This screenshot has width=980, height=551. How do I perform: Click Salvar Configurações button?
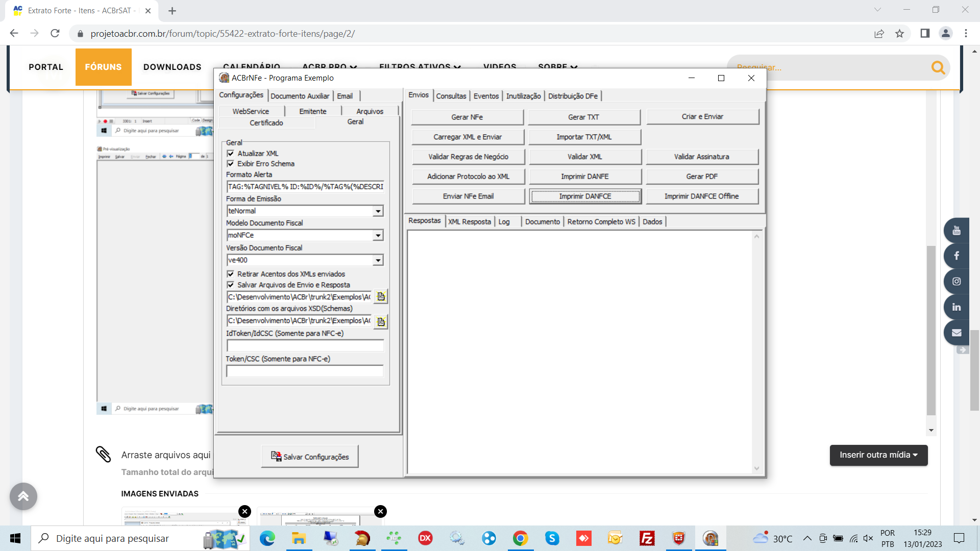pyautogui.click(x=310, y=457)
